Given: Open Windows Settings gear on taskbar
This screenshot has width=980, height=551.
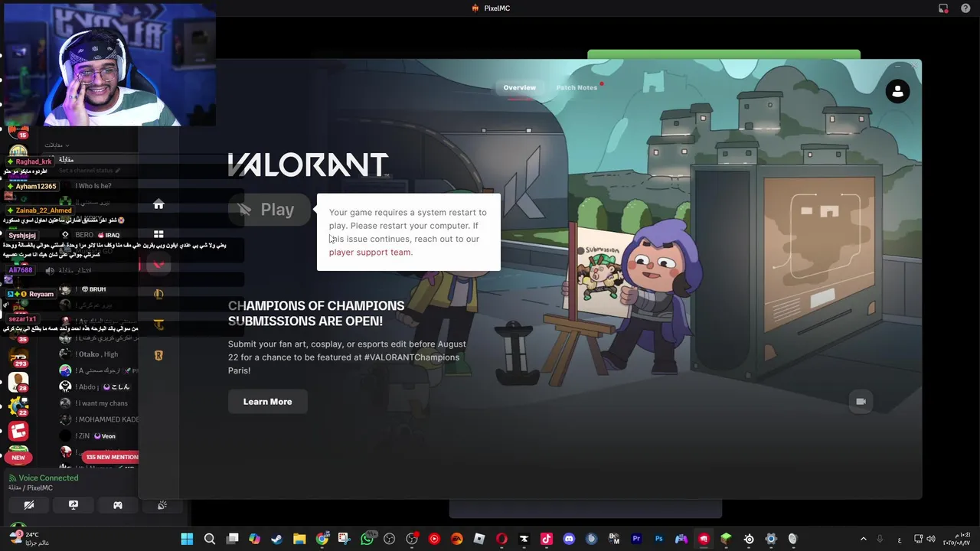Looking at the screenshot, I should pos(771,539).
